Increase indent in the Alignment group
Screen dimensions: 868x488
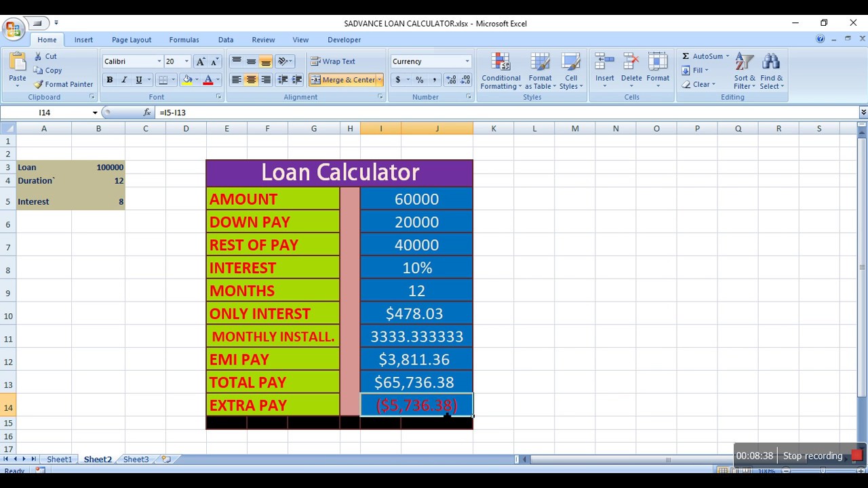pyautogui.click(x=297, y=80)
